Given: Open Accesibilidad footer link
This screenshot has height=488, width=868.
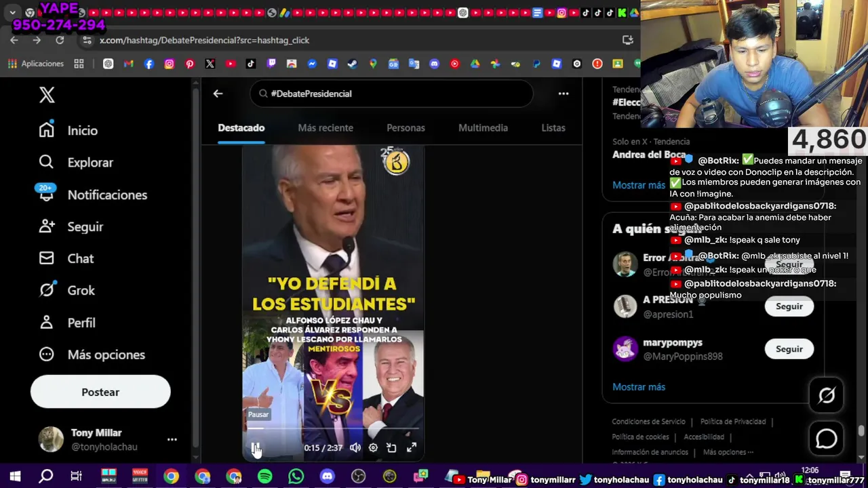Looking at the screenshot, I should pos(704,437).
